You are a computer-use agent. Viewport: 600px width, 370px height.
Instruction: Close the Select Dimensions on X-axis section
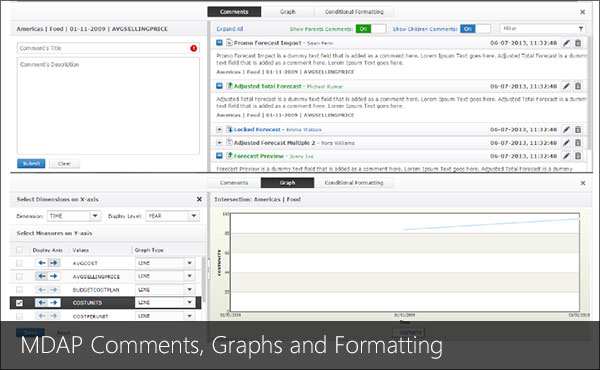click(199, 199)
